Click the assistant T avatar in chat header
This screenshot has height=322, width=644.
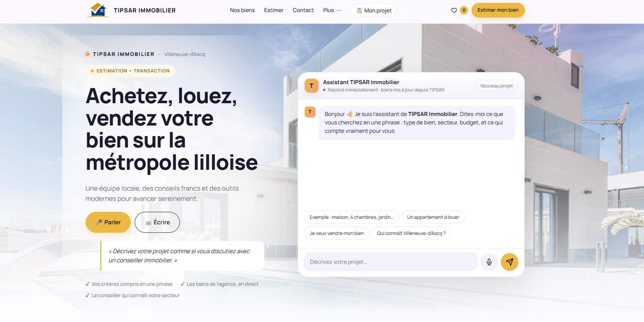coord(312,86)
